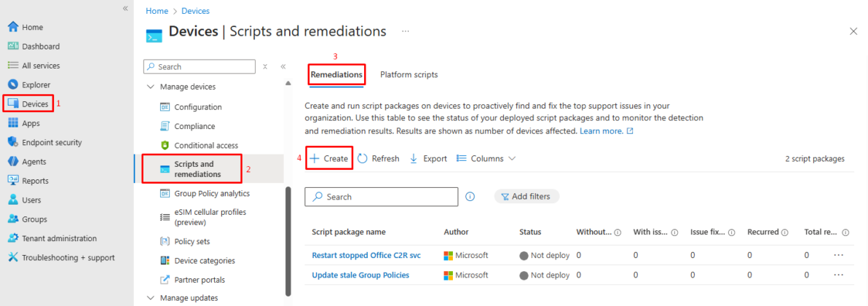Click the Compliance document icon
868x306 pixels.
pos(165,126)
